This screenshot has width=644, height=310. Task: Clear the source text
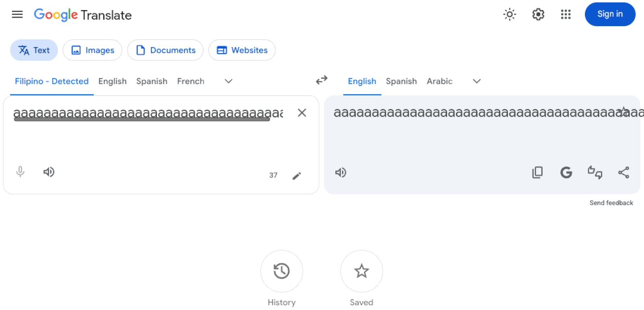(x=302, y=113)
